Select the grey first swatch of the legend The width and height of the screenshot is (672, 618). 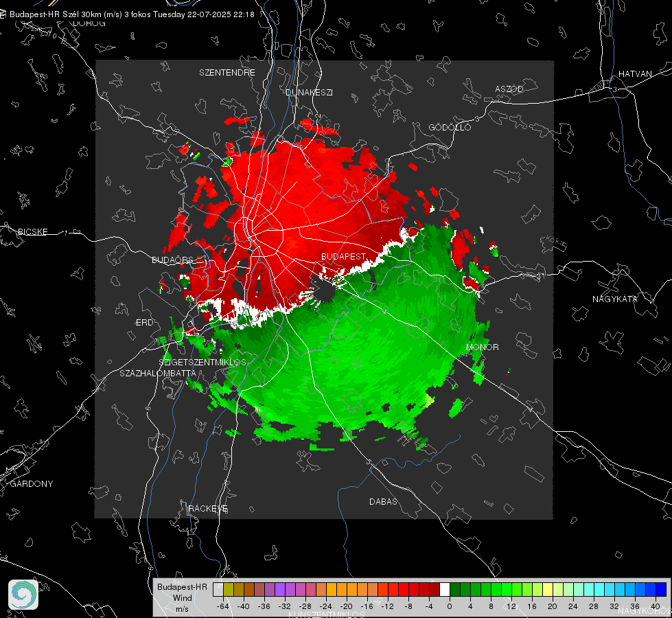click(x=218, y=590)
